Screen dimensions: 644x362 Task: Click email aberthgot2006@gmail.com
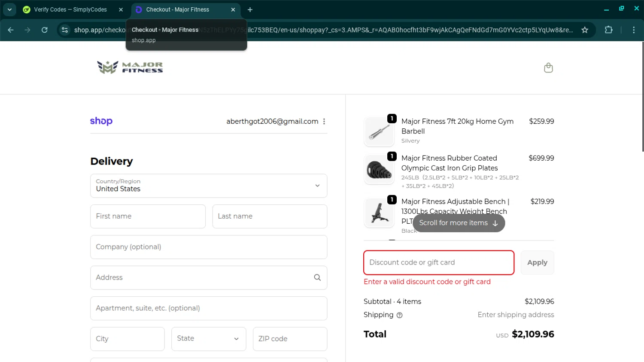pos(272,122)
